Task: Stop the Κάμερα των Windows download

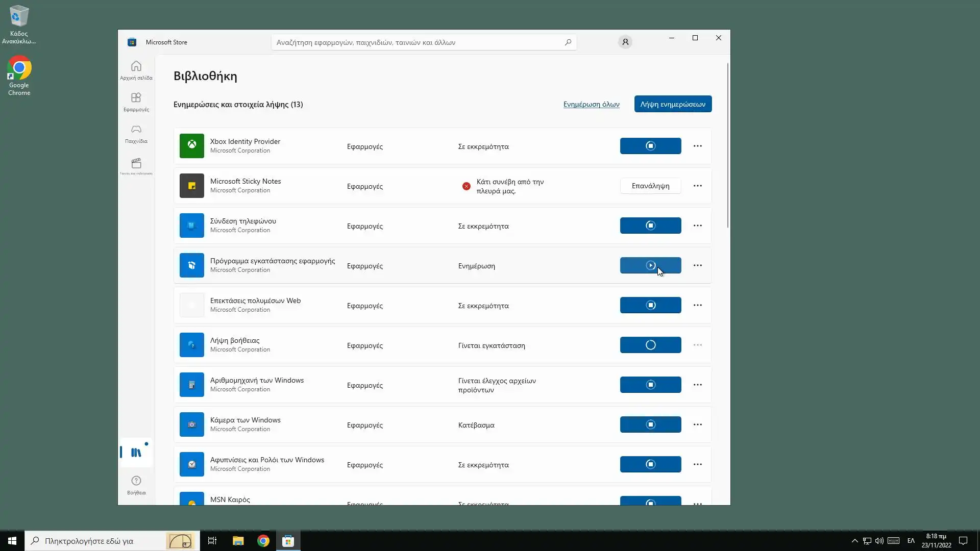Action: (x=650, y=424)
